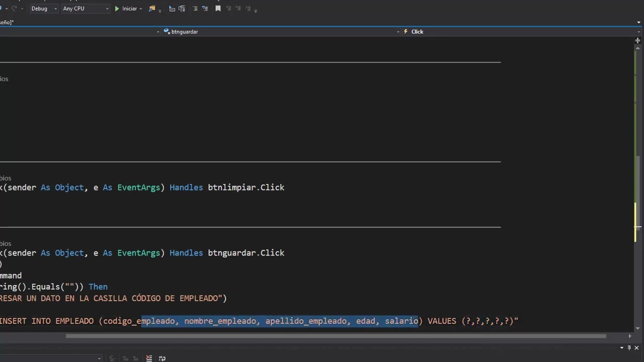This screenshot has width=644, height=362.
Task: Click the bottom panel pin auto-hide icon
Action: click(629, 347)
